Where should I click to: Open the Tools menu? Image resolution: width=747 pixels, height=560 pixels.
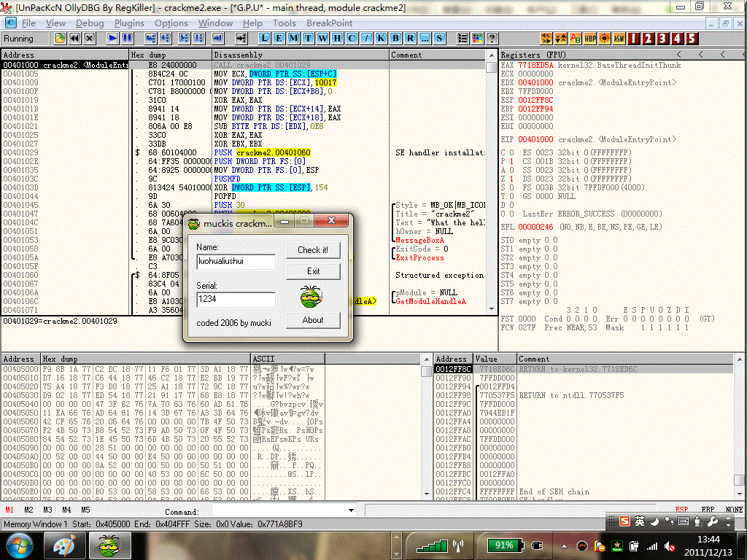[284, 23]
